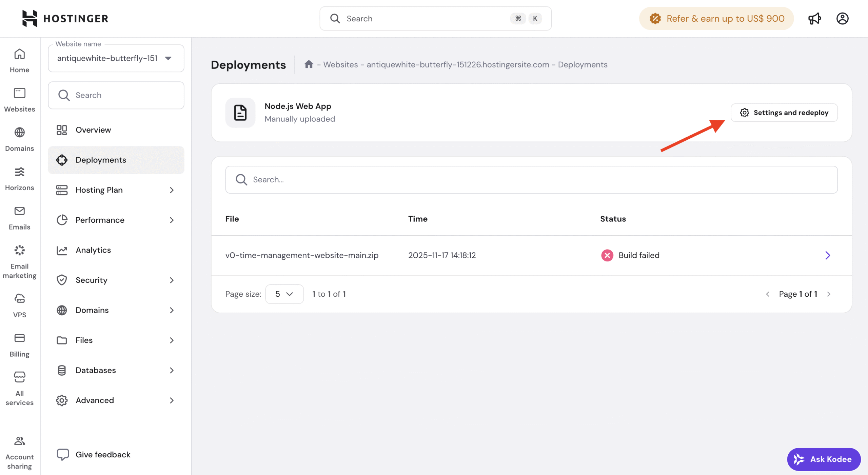This screenshot has width=868, height=475.
Task: Go to Horizons in left rail
Action: (x=19, y=179)
